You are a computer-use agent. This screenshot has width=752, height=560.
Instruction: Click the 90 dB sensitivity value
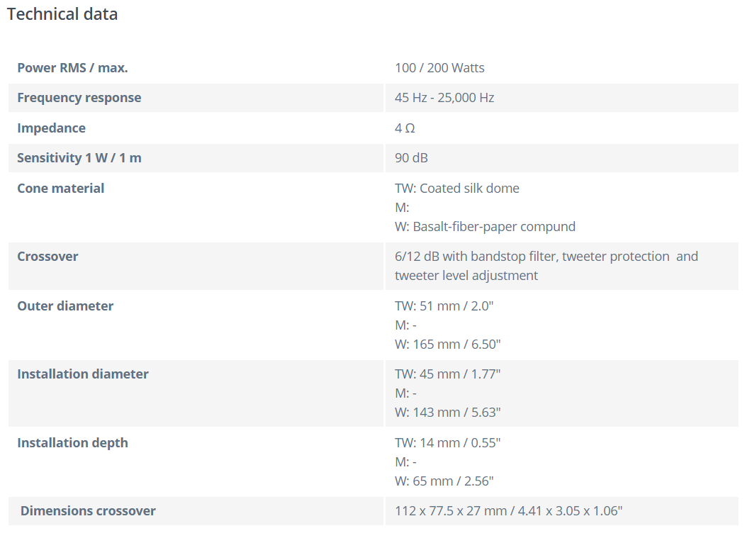pos(411,158)
